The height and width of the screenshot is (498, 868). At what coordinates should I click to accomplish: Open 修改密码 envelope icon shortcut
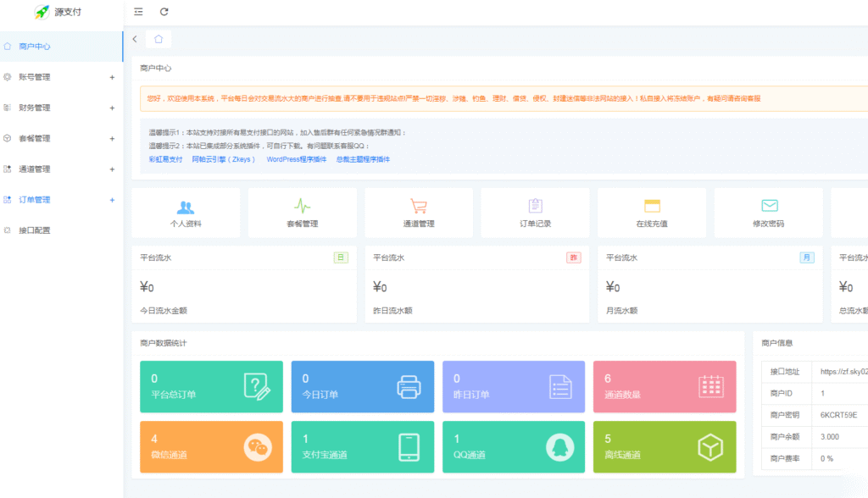pyautogui.click(x=769, y=206)
